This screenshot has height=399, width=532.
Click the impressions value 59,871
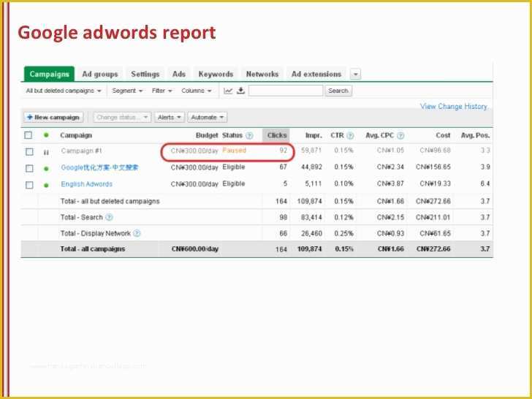[x=311, y=151]
